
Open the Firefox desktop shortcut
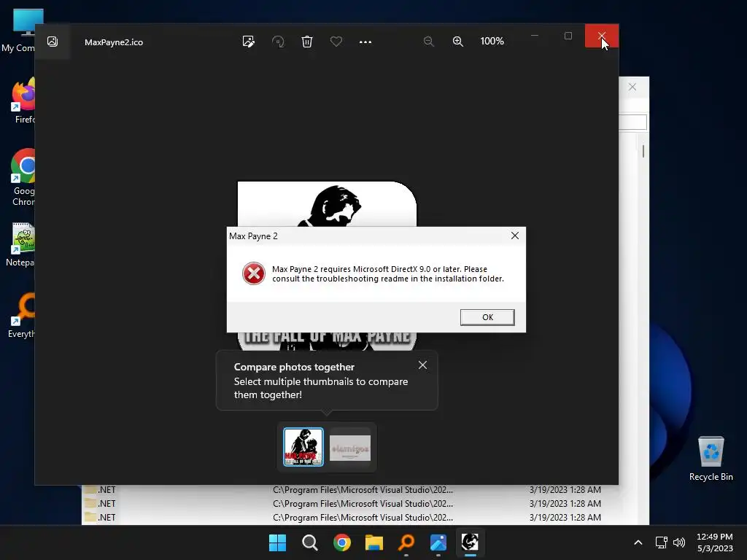pos(23,101)
